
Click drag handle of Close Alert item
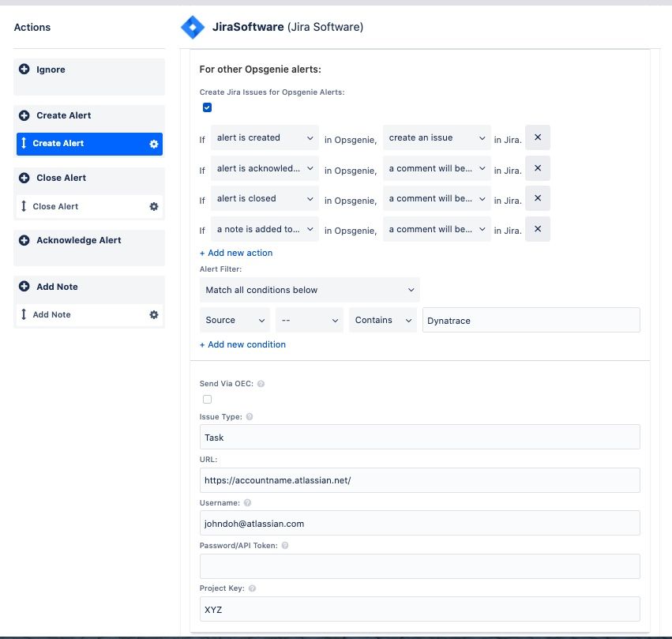(24, 206)
